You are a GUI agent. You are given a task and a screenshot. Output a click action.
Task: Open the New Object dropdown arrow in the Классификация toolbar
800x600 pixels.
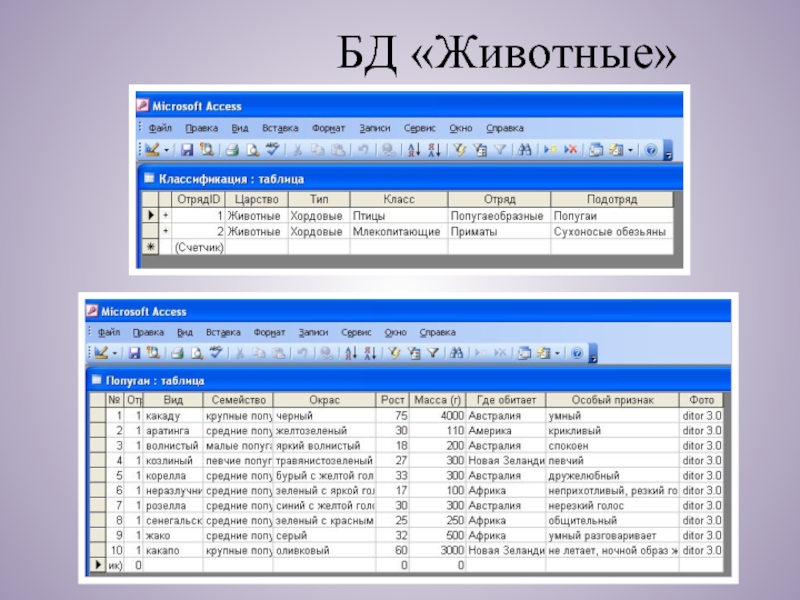[631, 150]
